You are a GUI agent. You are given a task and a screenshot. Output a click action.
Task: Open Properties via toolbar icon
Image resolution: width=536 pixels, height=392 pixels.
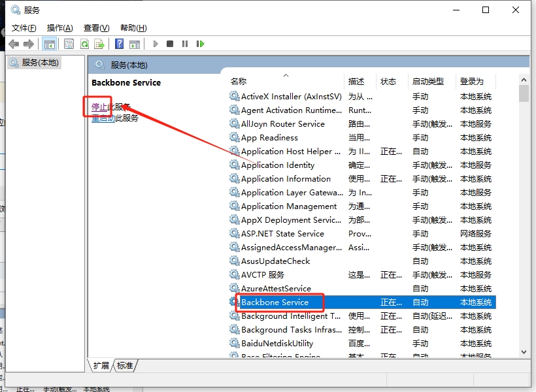coord(69,44)
